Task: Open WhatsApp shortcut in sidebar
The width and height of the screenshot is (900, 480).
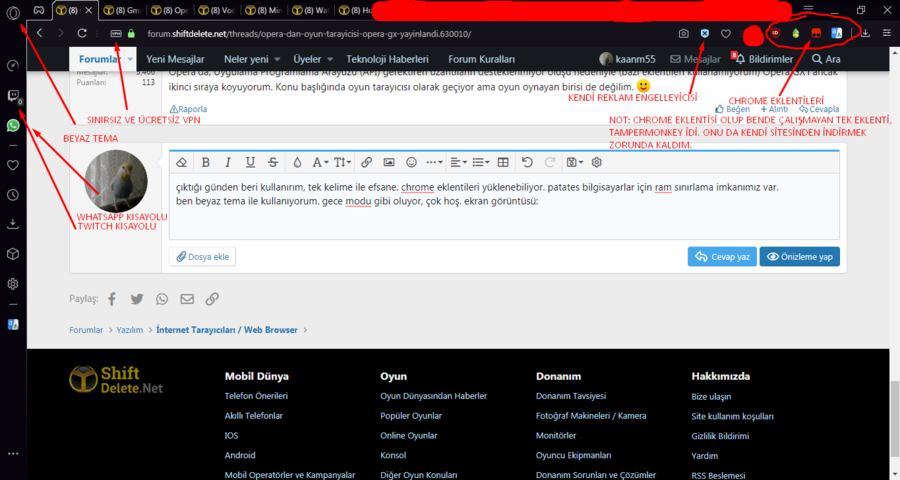Action: pos(13,126)
